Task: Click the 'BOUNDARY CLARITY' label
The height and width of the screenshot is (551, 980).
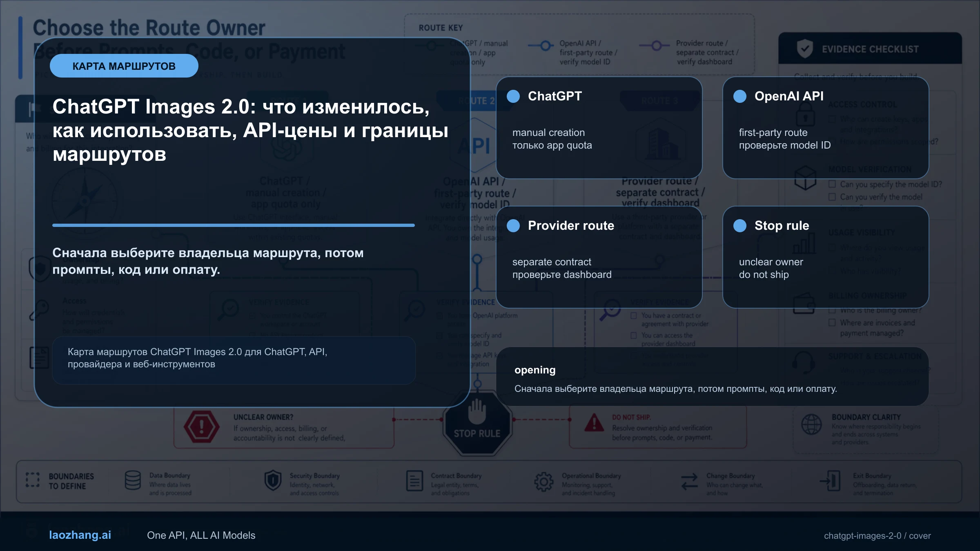Action: click(866, 417)
